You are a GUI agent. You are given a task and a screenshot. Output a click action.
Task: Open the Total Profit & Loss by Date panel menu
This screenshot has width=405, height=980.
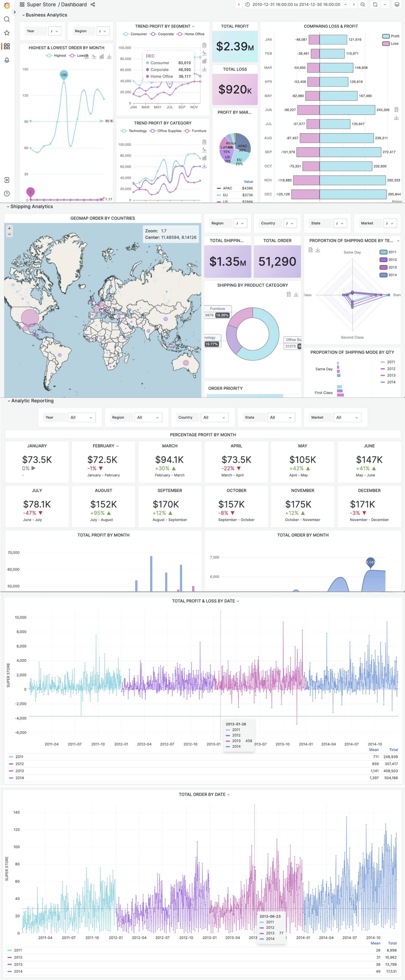pos(238,601)
